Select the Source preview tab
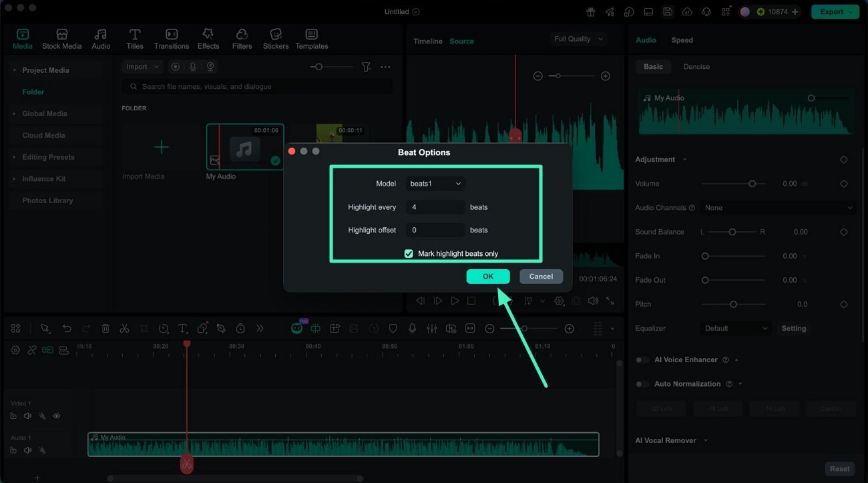The image size is (868, 483). pos(461,41)
